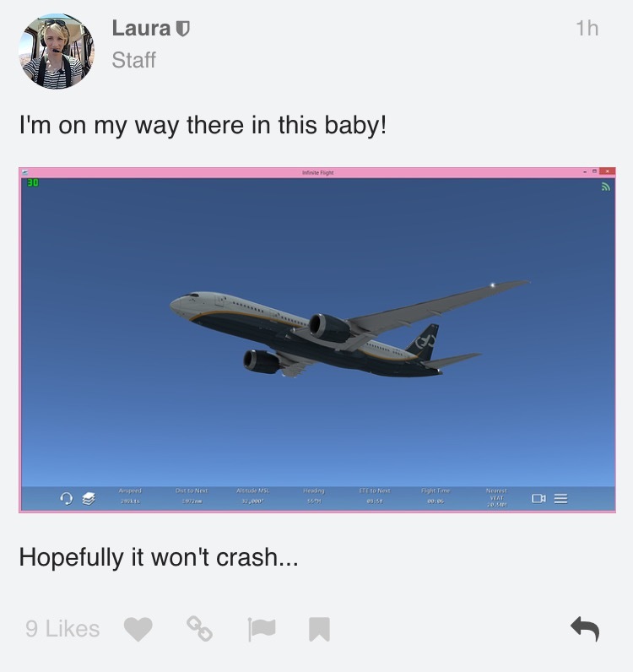The height and width of the screenshot is (672, 633).
Task: Click the Nearest airport info readout
Action: click(x=496, y=497)
